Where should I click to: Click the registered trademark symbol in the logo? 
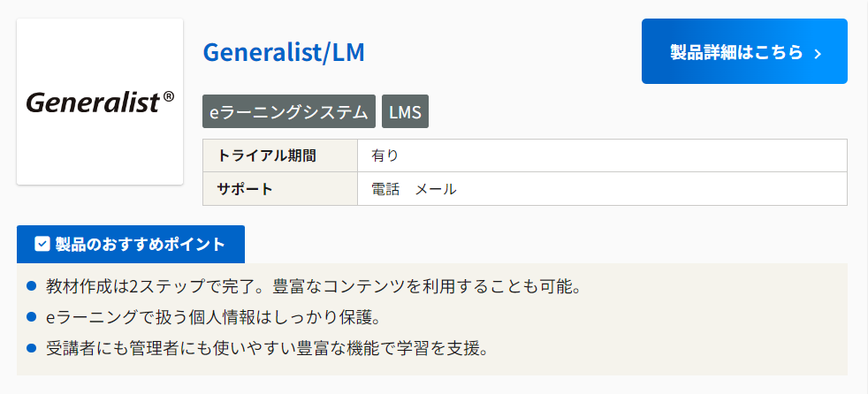[x=169, y=97]
